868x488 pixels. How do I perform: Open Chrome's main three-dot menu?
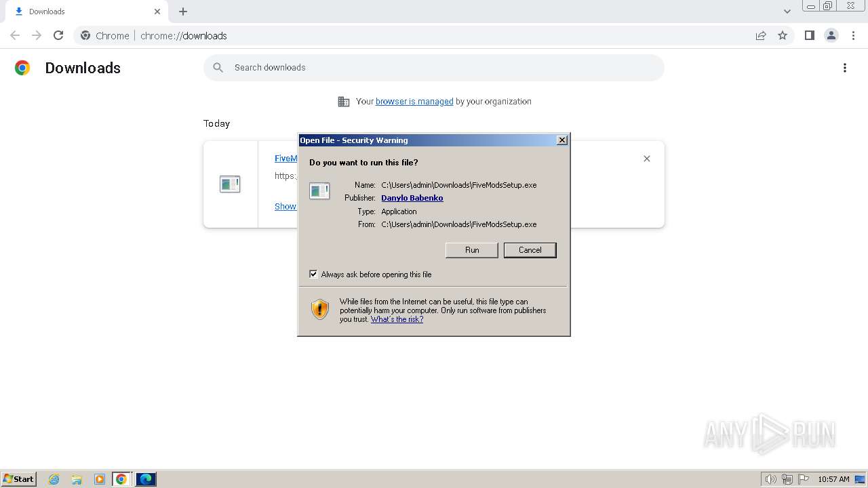(854, 35)
